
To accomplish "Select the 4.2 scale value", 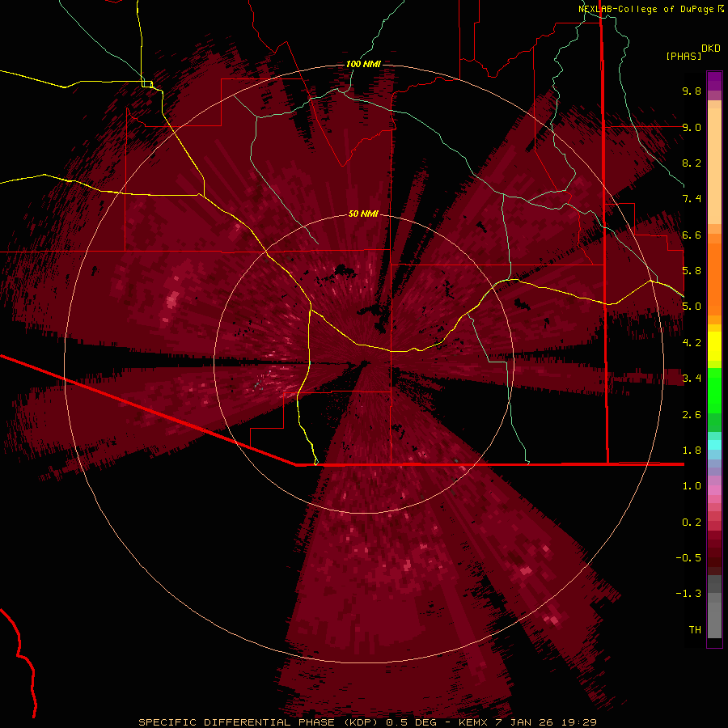I will pyautogui.click(x=692, y=343).
